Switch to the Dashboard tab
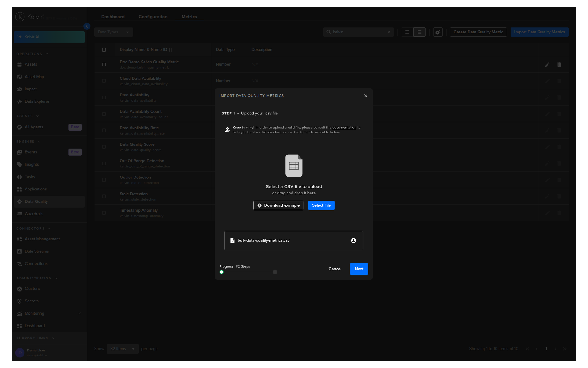 click(113, 17)
